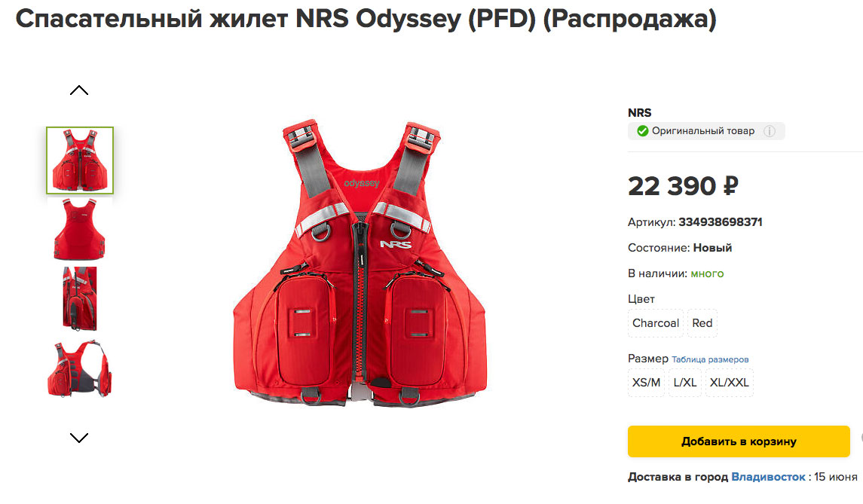The width and height of the screenshot is (863, 504).
Task: Click the Добавить в корзину button
Action: (739, 441)
